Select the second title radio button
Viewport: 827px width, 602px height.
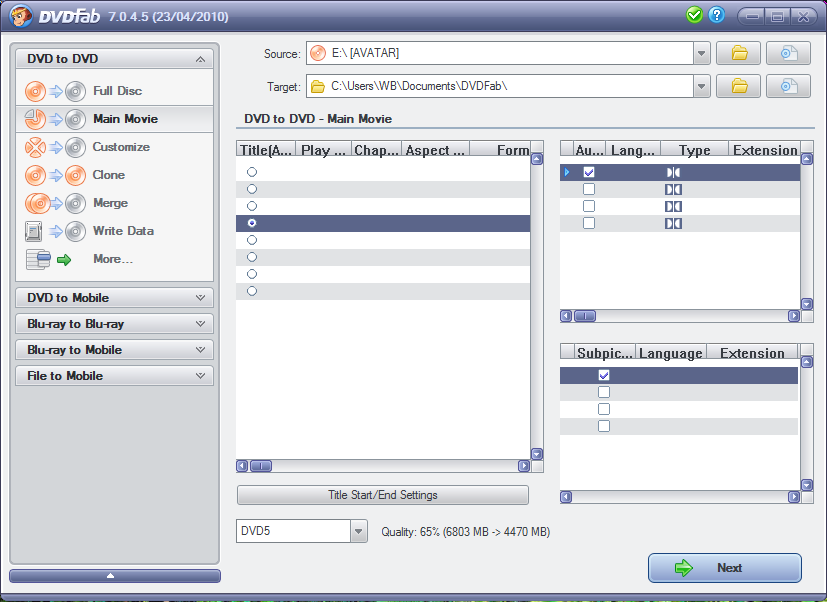coord(252,189)
